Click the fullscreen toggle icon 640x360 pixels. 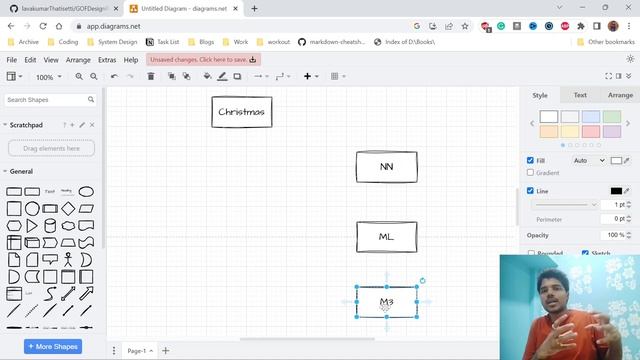pyautogui.click(x=608, y=76)
